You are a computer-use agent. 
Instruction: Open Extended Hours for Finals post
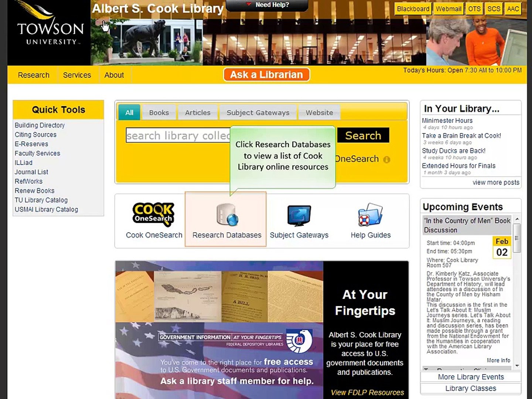(458, 166)
